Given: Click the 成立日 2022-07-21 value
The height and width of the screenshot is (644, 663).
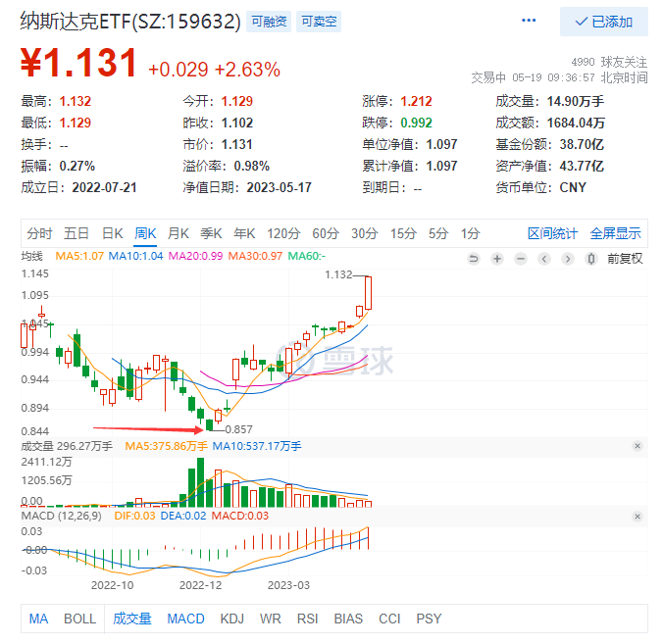Looking at the screenshot, I should coord(104,187).
